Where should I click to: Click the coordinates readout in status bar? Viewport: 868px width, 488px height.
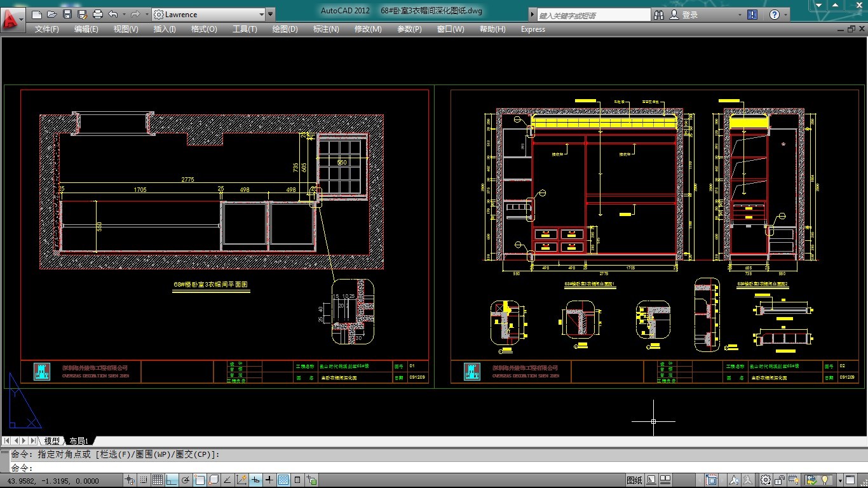53,480
